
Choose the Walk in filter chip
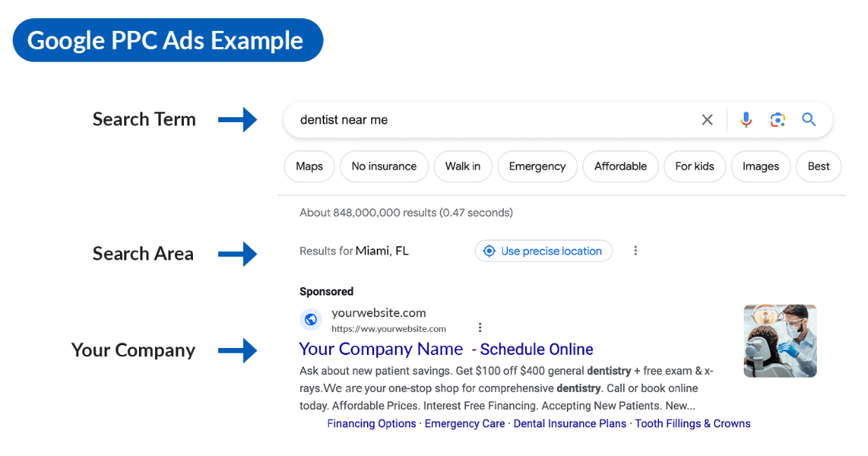(463, 166)
